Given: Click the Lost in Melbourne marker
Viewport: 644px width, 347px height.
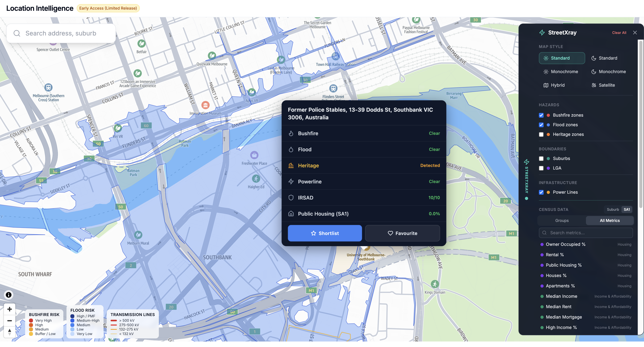Looking at the screenshot, I should click(x=281, y=60).
